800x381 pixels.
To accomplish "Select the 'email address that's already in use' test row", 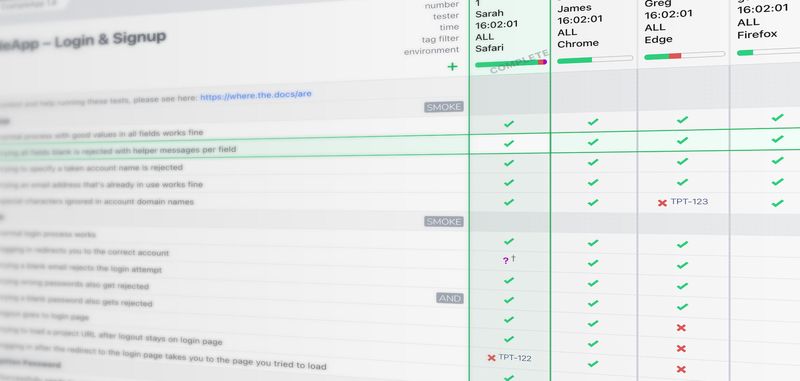I will click(x=234, y=184).
